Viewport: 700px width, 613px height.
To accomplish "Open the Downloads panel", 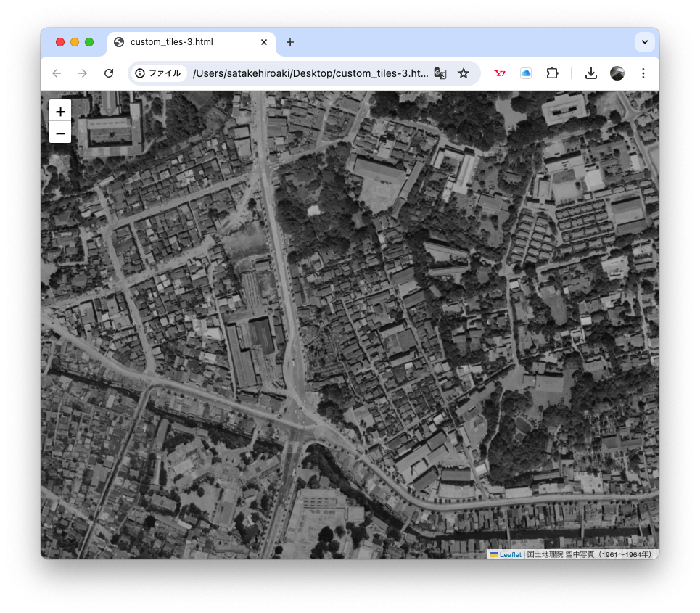I will [x=590, y=73].
